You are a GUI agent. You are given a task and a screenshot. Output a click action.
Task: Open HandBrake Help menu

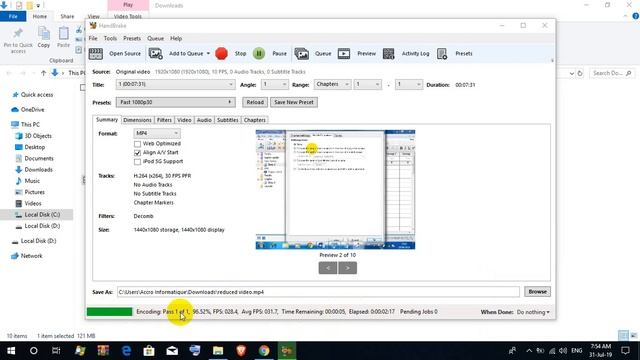[176, 38]
